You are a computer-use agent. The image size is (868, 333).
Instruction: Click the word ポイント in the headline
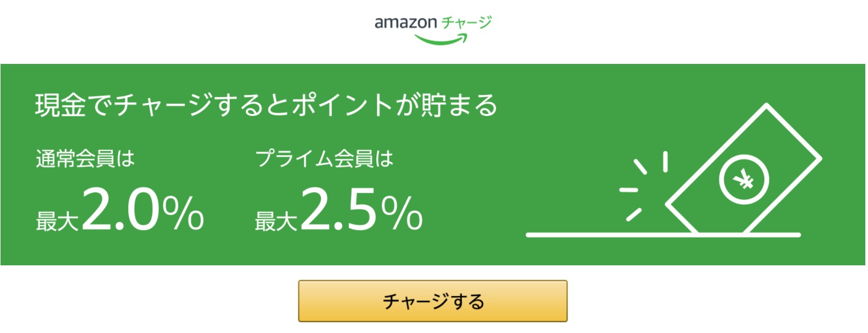pyautogui.click(x=342, y=105)
